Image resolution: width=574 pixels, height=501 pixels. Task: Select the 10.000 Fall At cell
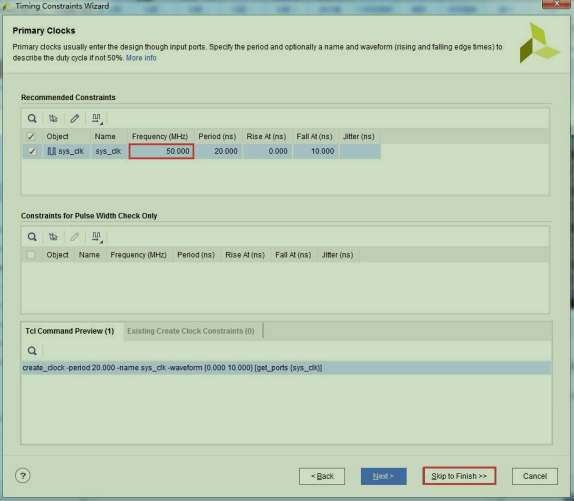pyautogui.click(x=316, y=151)
